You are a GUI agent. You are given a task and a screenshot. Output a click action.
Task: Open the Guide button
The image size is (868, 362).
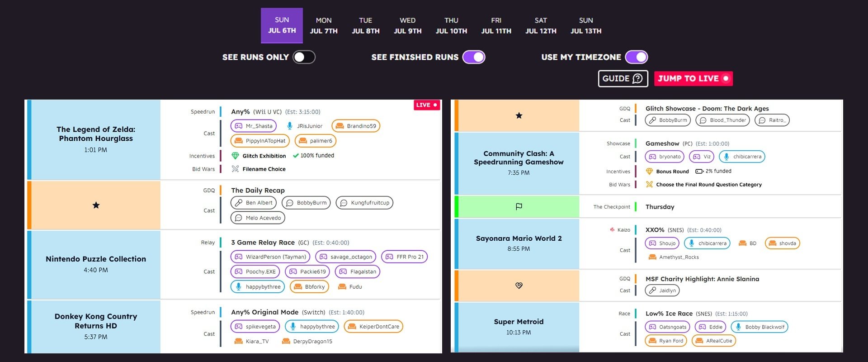tap(623, 78)
